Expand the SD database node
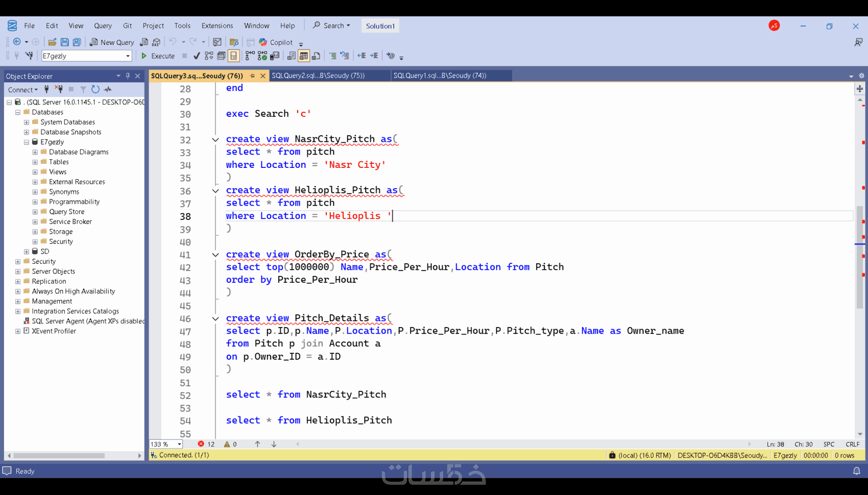The image size is (868, 495). click(x=27, y=252)
